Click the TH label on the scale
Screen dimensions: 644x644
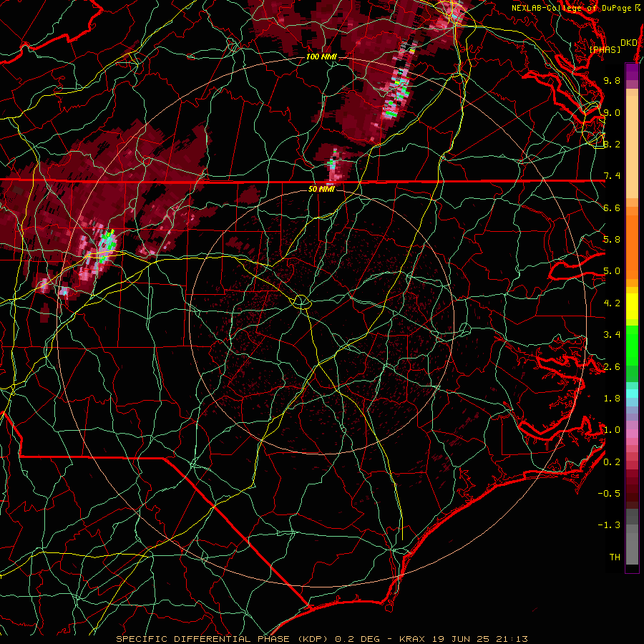click(615, 557)
